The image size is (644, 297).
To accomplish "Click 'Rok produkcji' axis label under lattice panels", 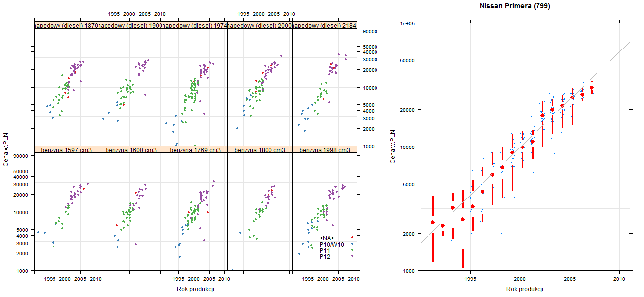I will click(x=195, y=290).
